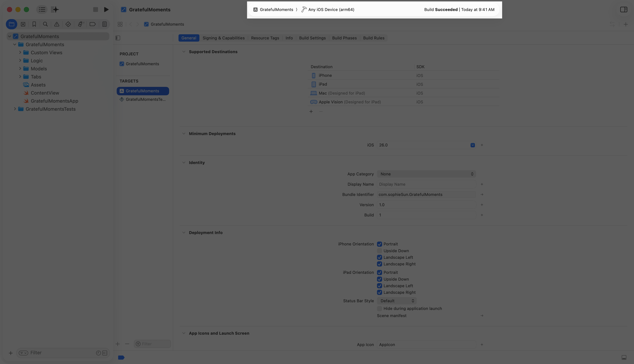
Task: Open the Issue navigator warning icon
Action: [57, 24]
